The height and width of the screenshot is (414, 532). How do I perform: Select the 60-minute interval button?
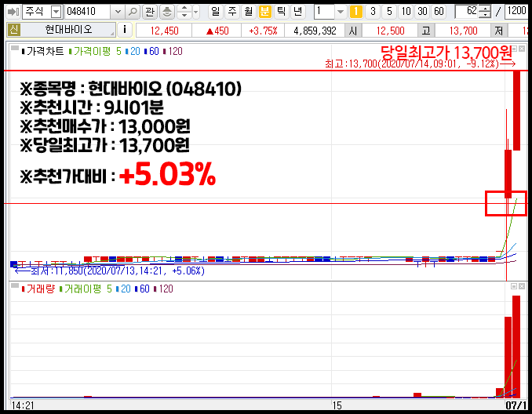tap(439, 12)
